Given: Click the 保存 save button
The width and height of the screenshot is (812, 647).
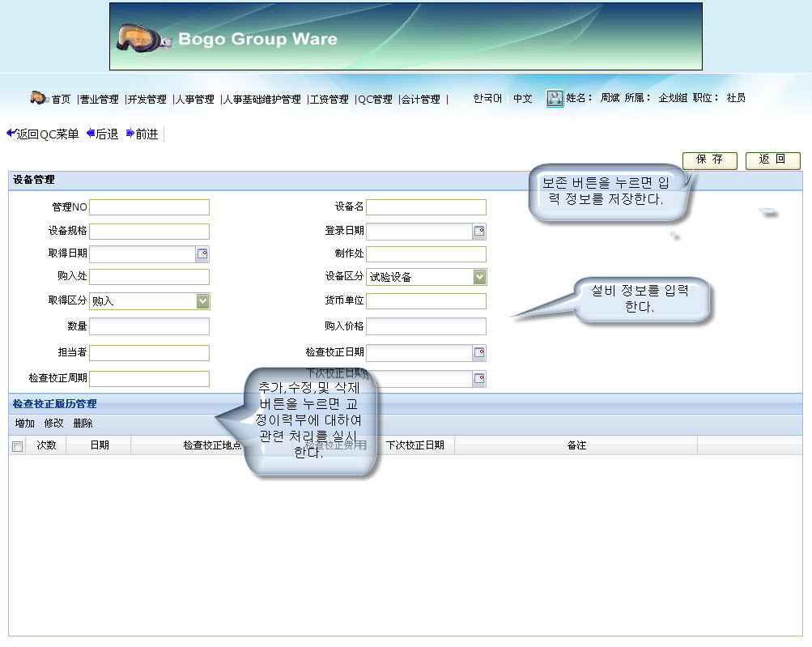Looking at the screenshot, I should click(x=709, y=160).
